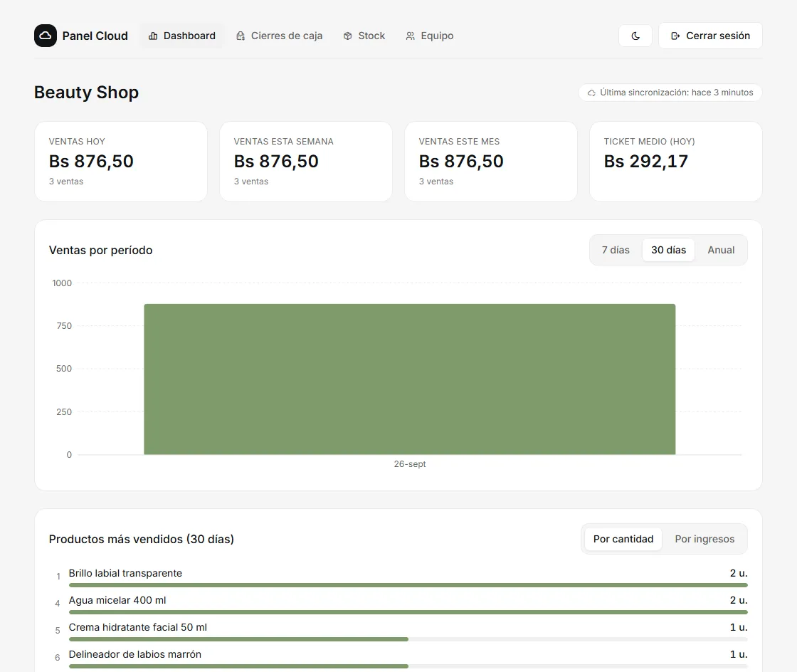Select the 30 días period tab
797x672 pixels.
[668, 250]
